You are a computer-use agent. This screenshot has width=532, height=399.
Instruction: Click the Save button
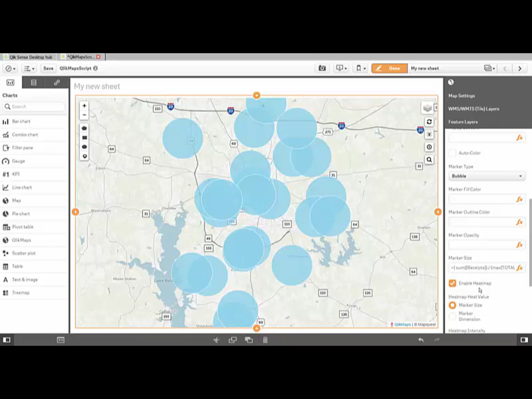coord(48,68)
